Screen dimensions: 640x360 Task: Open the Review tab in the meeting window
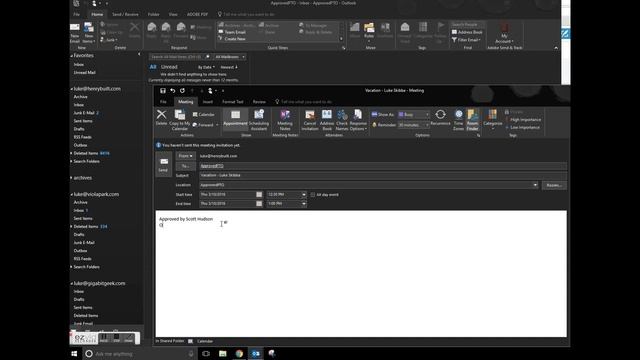tap(259, 102)
